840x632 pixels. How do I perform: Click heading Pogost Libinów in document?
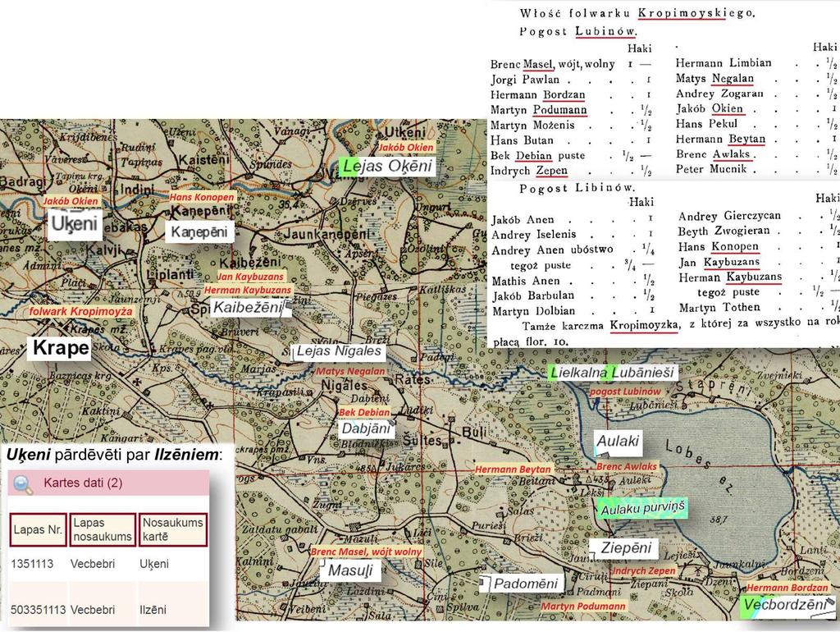coord(577,189)
